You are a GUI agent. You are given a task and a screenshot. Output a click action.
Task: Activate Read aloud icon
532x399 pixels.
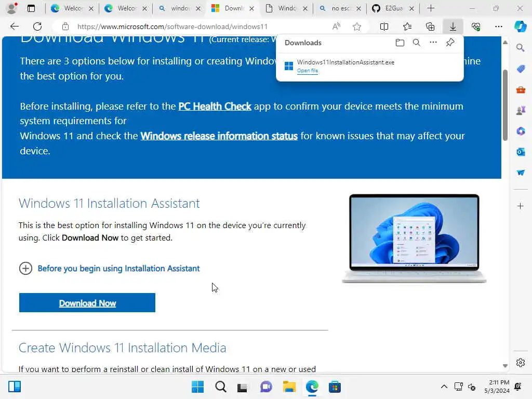coord(336,26)
